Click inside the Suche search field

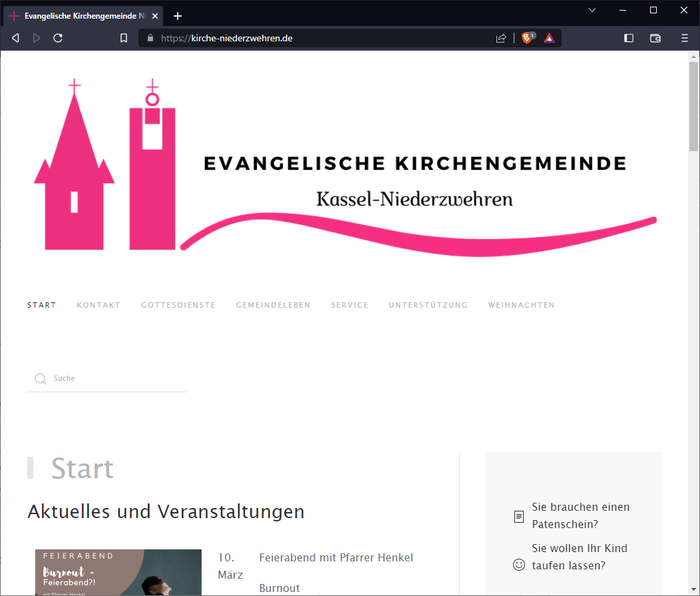(x=106, y=378)
